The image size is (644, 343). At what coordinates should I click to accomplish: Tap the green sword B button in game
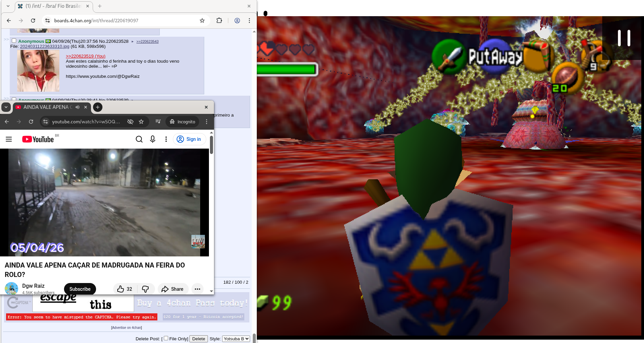pos(449,56)
